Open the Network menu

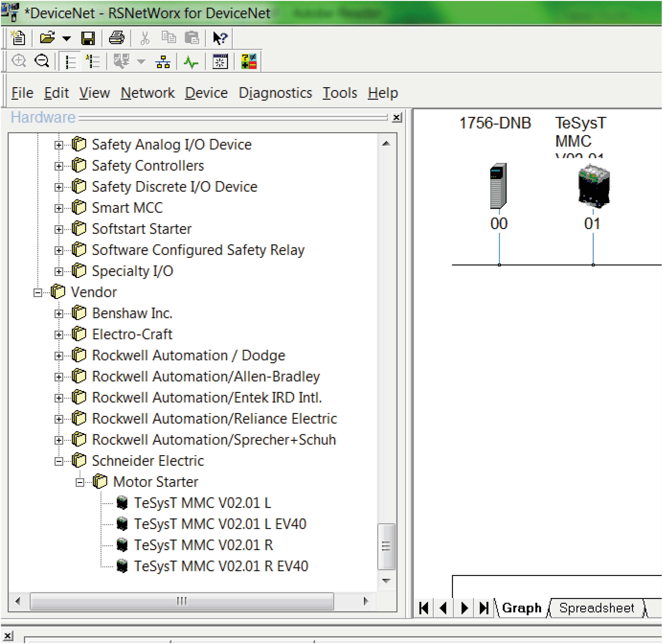point(148,93)
